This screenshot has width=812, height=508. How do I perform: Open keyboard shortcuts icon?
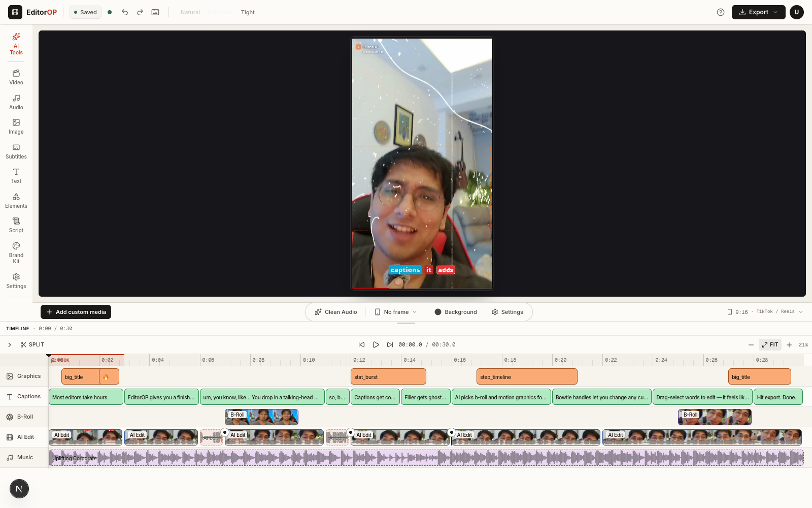click(155, 12)
